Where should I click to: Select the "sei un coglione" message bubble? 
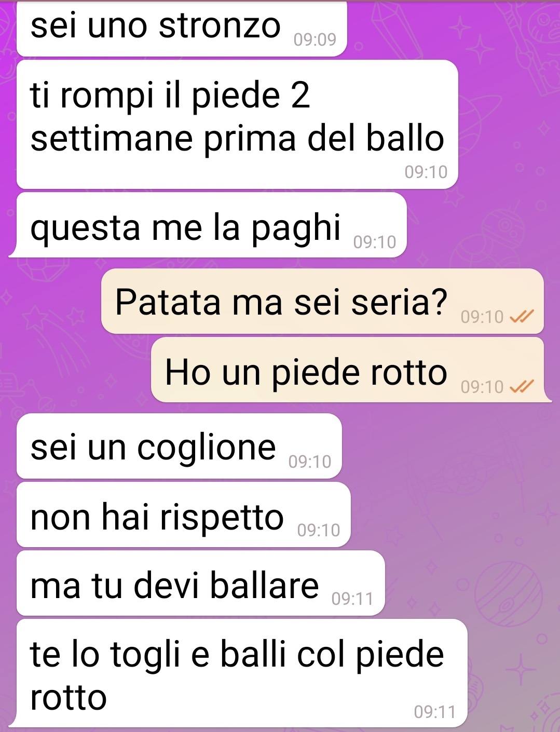point(179,446)
